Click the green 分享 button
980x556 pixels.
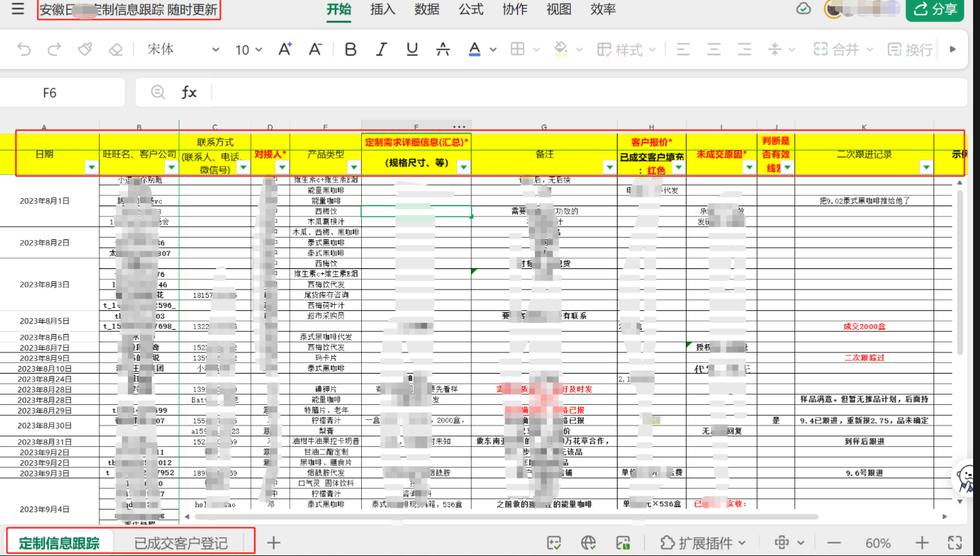tap(934, 9)
